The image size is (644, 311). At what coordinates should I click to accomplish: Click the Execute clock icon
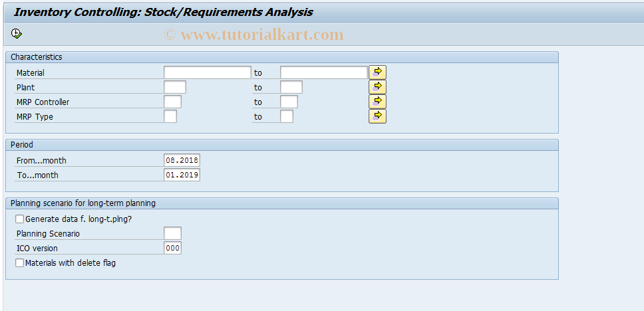point(17,34)
